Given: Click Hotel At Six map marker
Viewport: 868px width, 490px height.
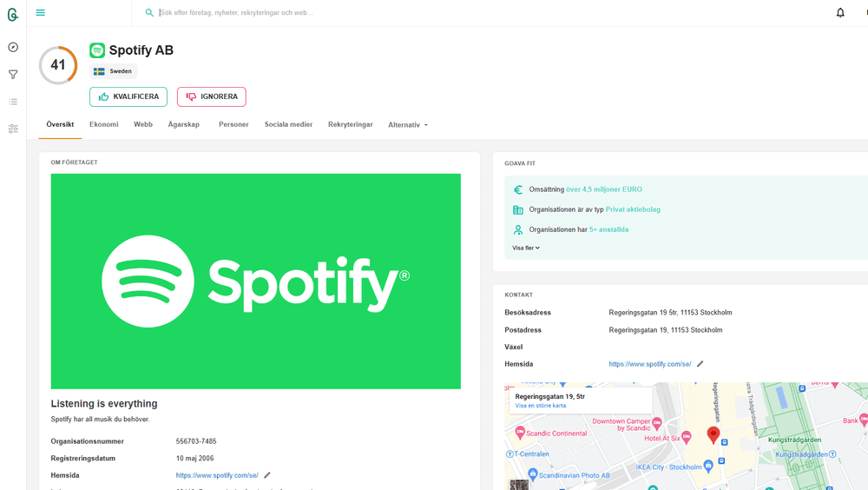Looking at the screenshot, I should 687,437.
